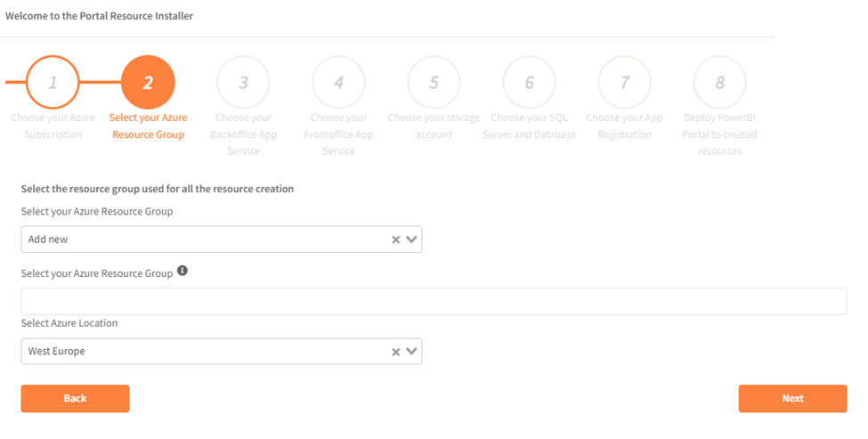The image size is (868, 439).
Task: Open the West Europe location combo box
Action: (205, 352)
